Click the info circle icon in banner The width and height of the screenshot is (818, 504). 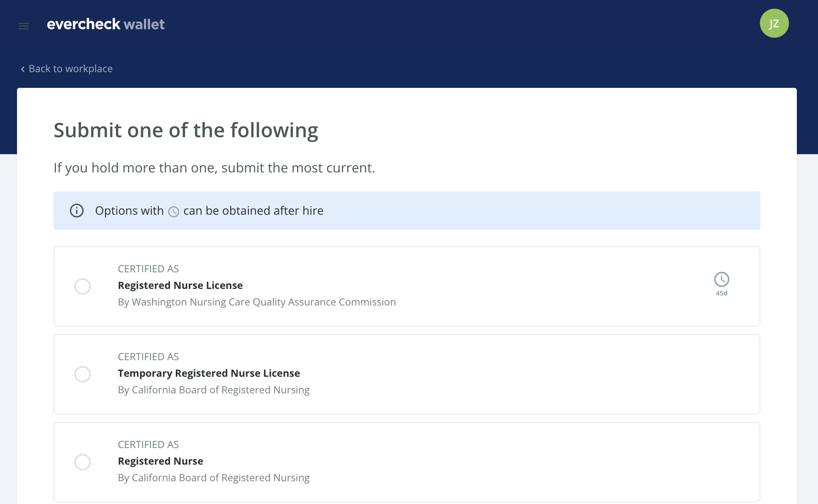77,211
